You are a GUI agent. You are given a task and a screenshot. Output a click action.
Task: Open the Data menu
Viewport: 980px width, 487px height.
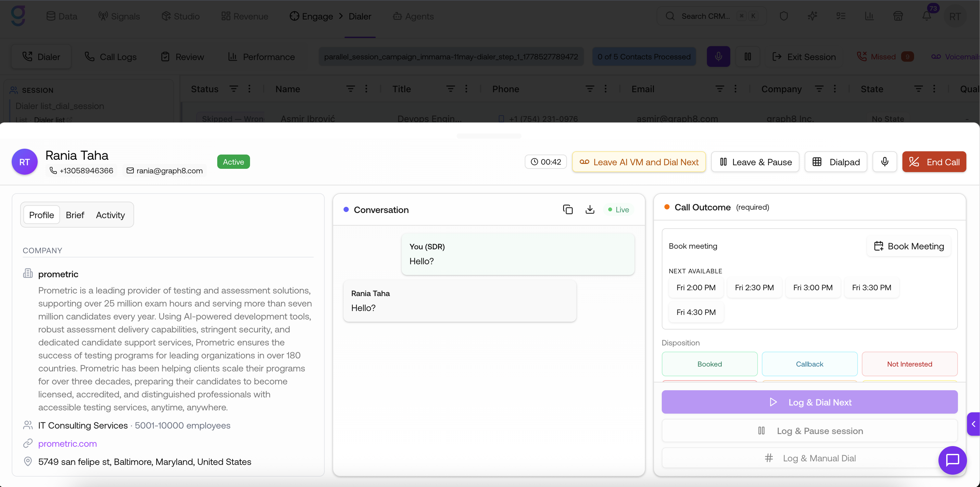pyautogui.click(x=62, y=16)
